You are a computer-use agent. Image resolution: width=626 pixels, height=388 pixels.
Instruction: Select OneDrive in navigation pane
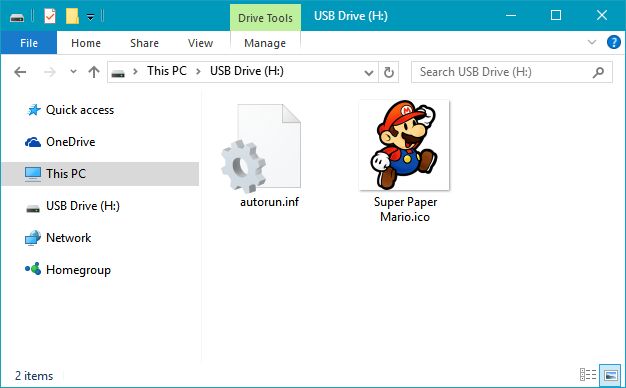71,142
